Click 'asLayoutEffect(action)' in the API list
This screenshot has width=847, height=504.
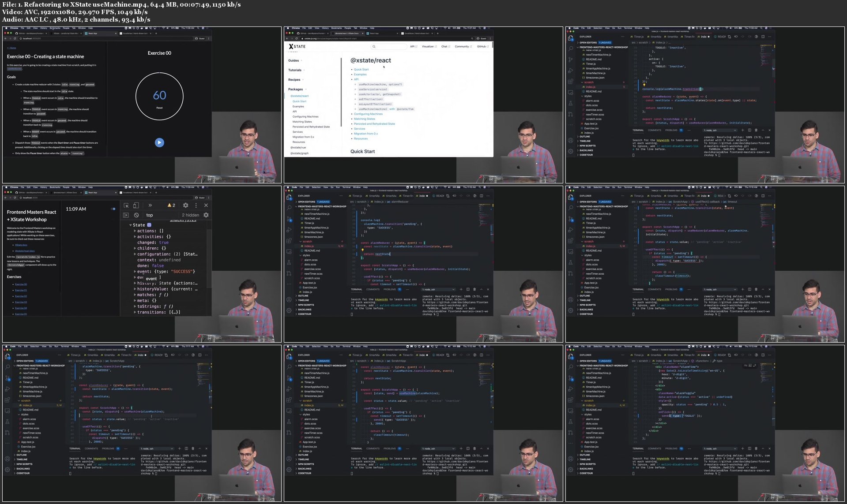pyautogui.click(x=375, y=104)
